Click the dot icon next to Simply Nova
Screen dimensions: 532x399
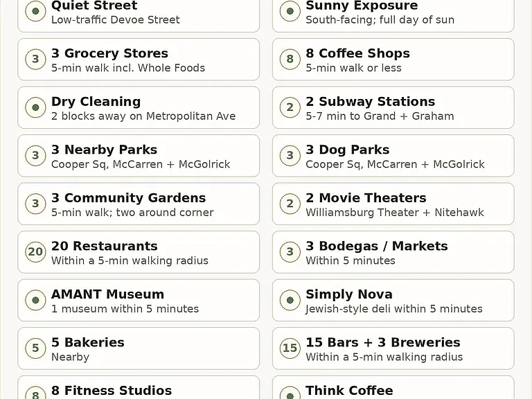click(x=290, y=300)
